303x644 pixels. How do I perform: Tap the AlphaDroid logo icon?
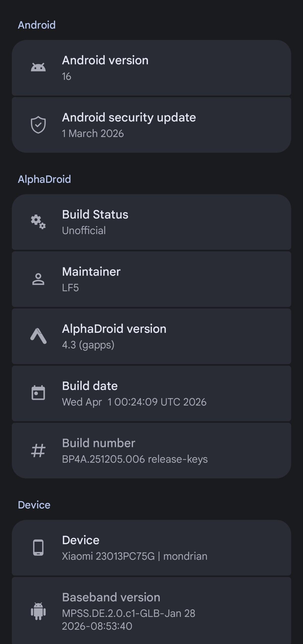click(38, 336)
